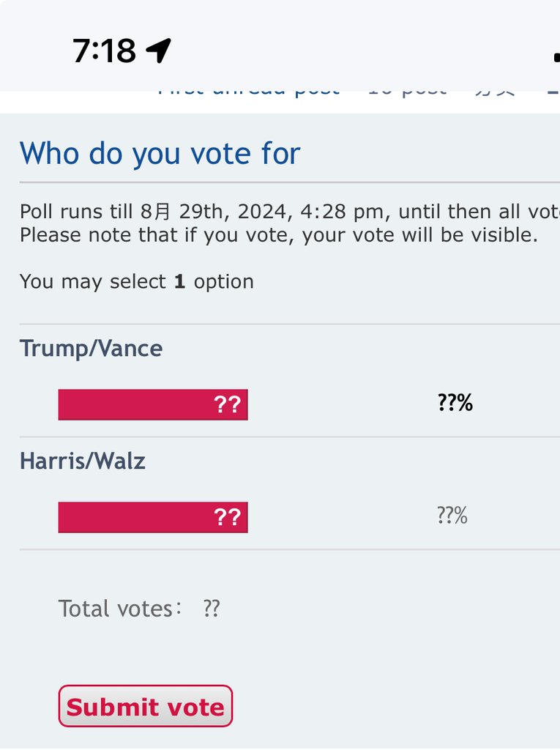Select the Trump/Vance poll option
Viewport: 560px width, 750px height.
tap(91, 348)
